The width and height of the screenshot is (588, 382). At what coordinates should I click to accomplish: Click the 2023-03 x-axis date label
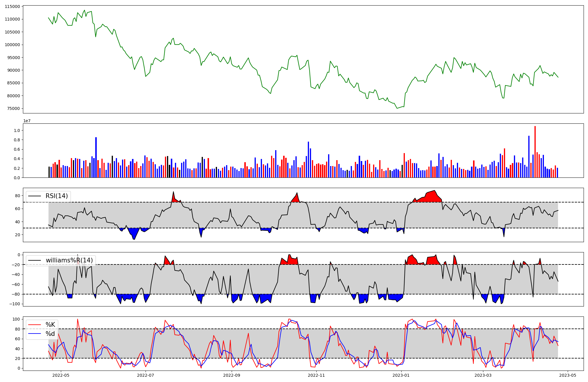(483, 375)
